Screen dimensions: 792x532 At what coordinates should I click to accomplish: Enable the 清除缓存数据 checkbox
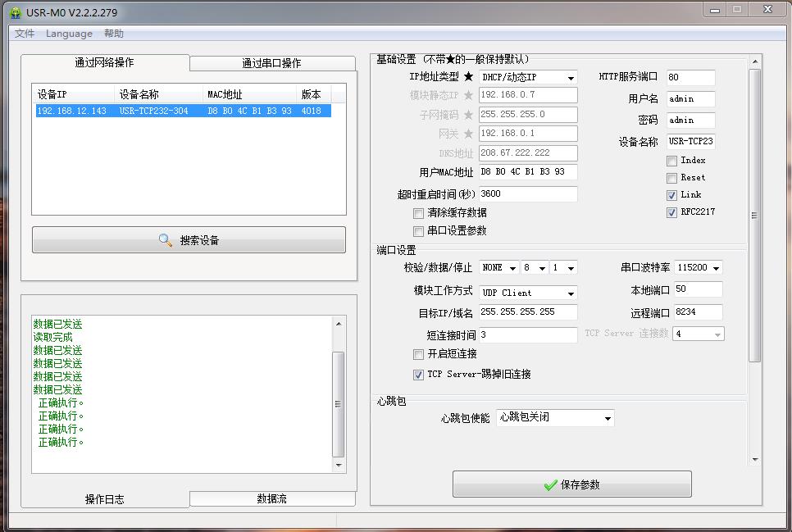(419, 213)
